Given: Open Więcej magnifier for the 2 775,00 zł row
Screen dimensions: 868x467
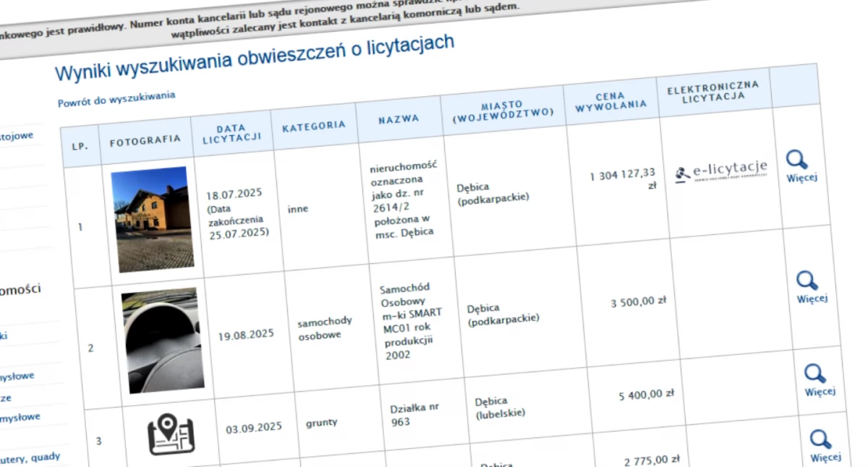Looking at the screenshot, I should tap(820, 440).
